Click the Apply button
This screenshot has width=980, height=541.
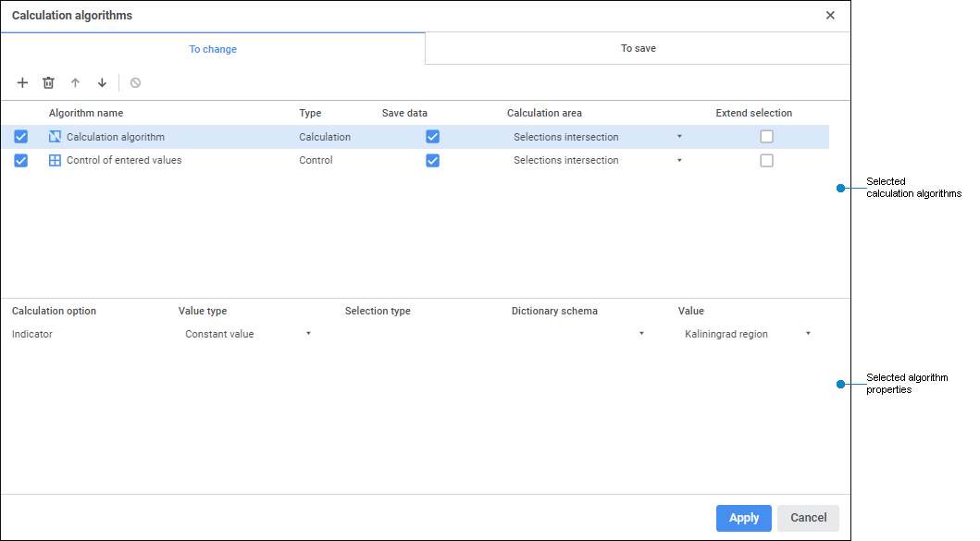pos(744,518)
